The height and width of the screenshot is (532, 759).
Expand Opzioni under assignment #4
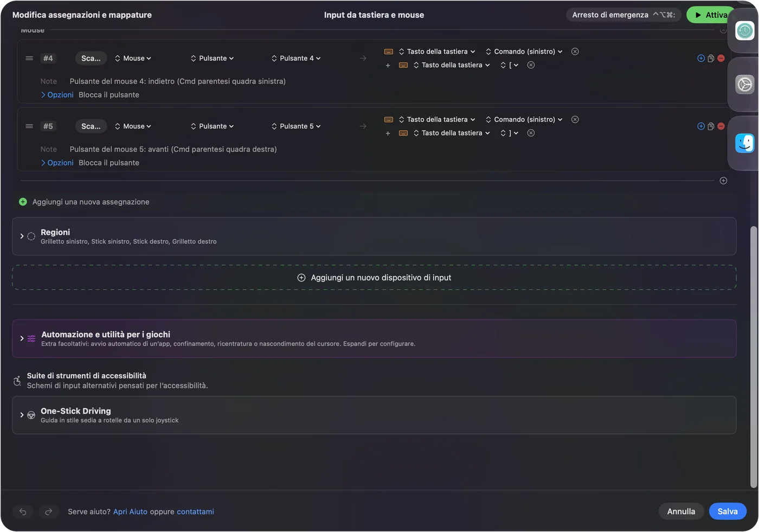click(x=57, y=94)
